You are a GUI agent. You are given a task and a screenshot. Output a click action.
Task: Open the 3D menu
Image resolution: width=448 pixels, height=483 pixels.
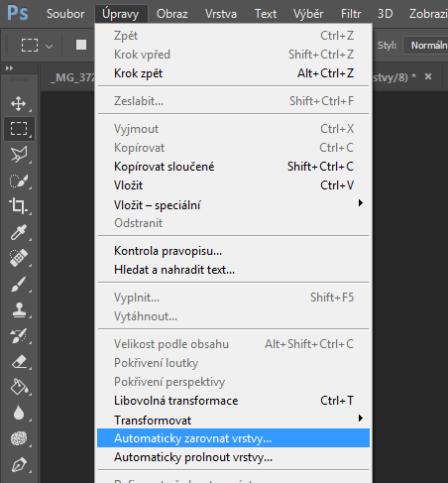386,14
